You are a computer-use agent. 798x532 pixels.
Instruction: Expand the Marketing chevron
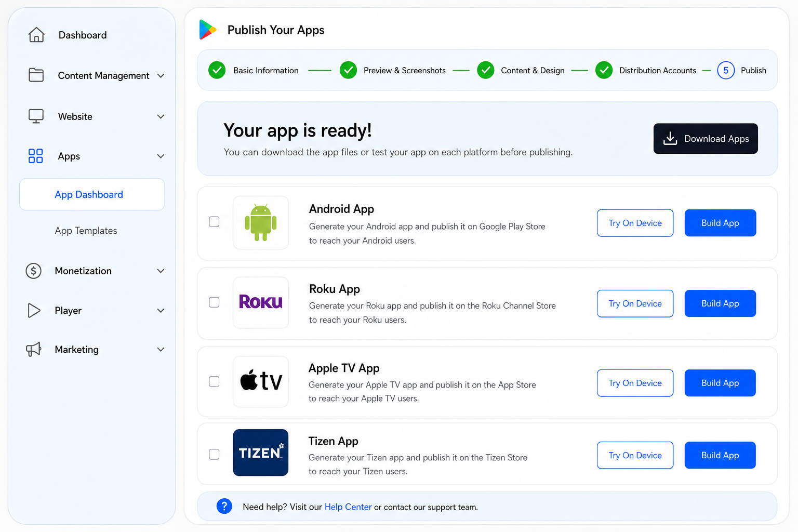point(161,350)
